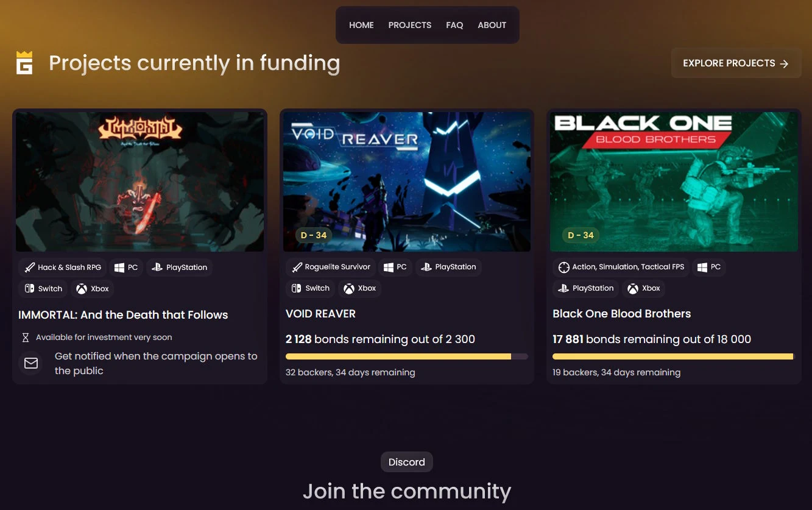812x510 pixels.
Task: Click the Roguelite Survivor genre tag
Action: click(331, 267)
